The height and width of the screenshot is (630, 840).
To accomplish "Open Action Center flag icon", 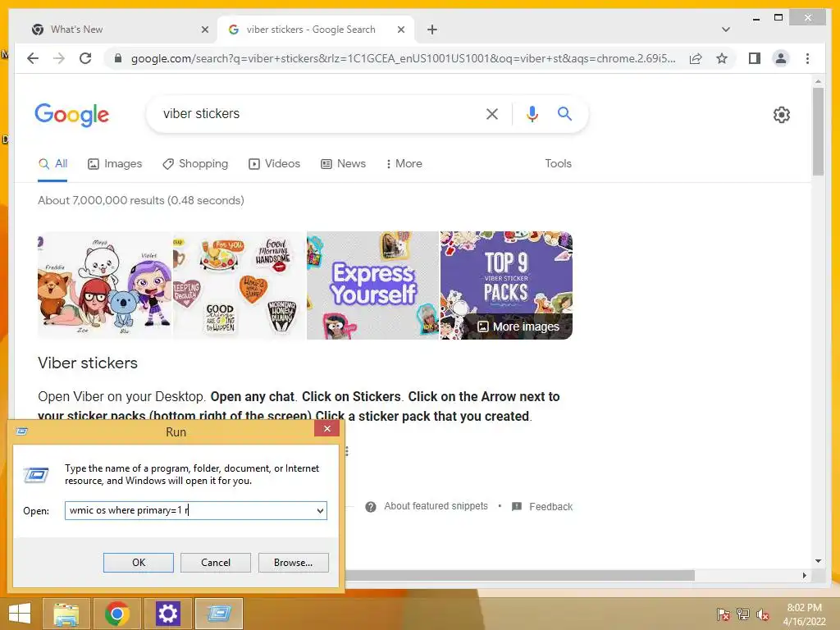I will pos(723,614).
